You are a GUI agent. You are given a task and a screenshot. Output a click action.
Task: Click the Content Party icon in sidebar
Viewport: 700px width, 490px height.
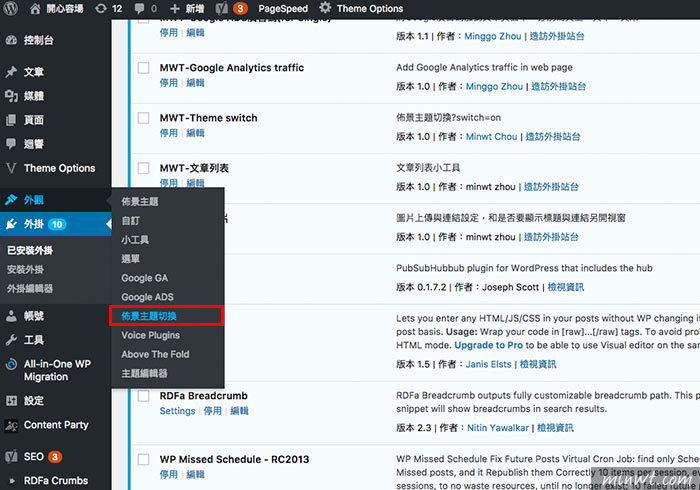[x=11, y=426]
